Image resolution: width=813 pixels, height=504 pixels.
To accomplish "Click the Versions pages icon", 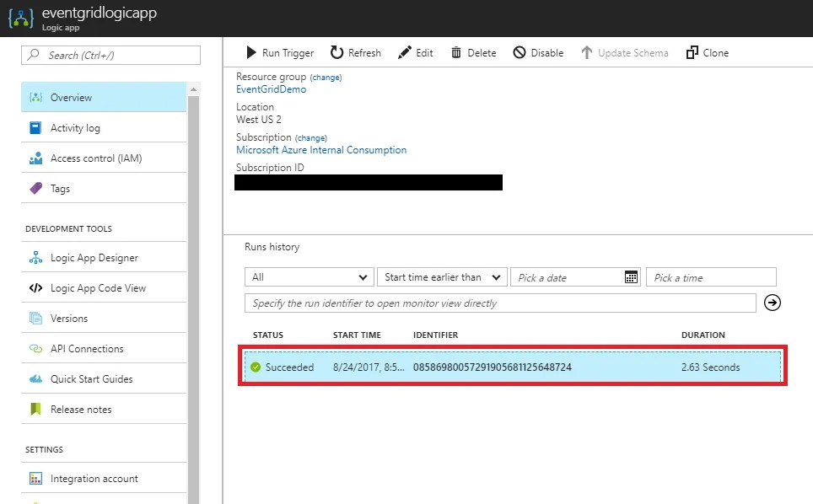I will click(35, 318).
